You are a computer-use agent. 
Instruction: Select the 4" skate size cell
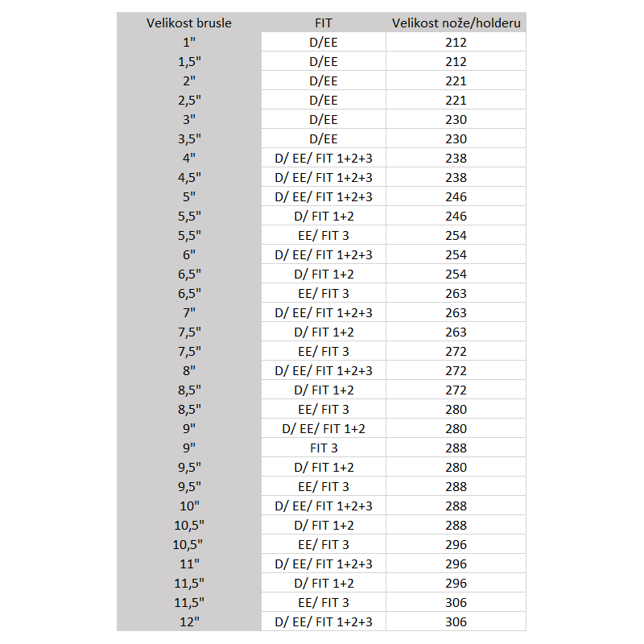[x=189, y=158]
